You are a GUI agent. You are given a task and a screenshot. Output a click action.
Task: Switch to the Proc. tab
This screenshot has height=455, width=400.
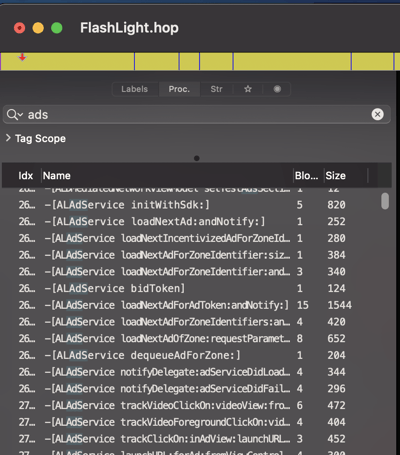pyautogui.click(x=179, y=89)
